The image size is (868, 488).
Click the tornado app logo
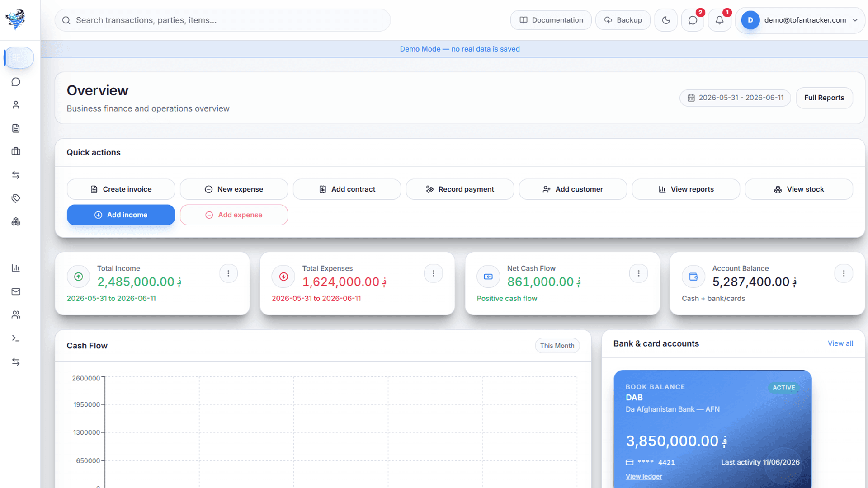click(15, 19)
